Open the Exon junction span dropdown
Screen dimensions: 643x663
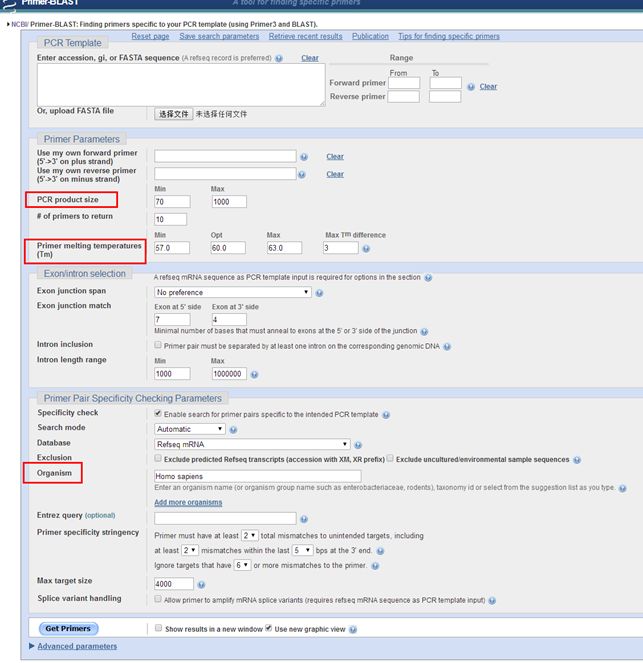pos(232,292)
